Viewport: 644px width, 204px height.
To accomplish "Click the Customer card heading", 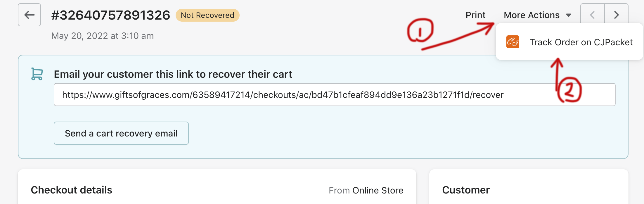I will pyautogui.click(x=466, y=190).
